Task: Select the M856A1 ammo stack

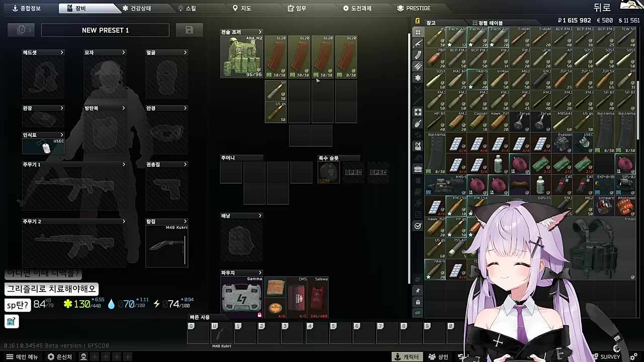Action: click(562, 121)
